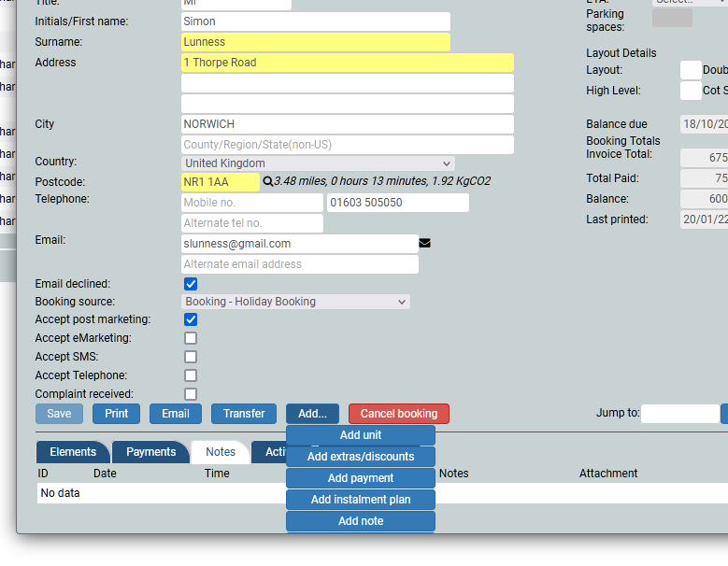Viewport: 728px width, 566px height.
Task: Click the postcode search magnifier icon
Action: coord(268,182)
